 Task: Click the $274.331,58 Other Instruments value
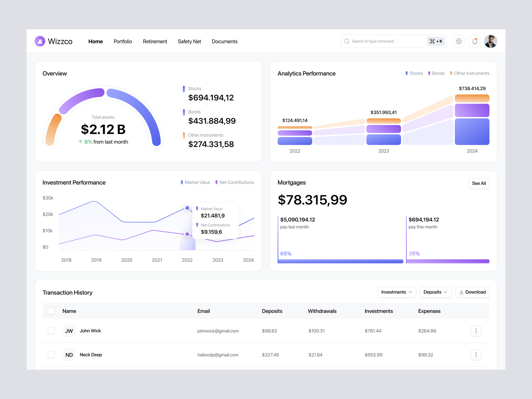(x=211, y=144)
